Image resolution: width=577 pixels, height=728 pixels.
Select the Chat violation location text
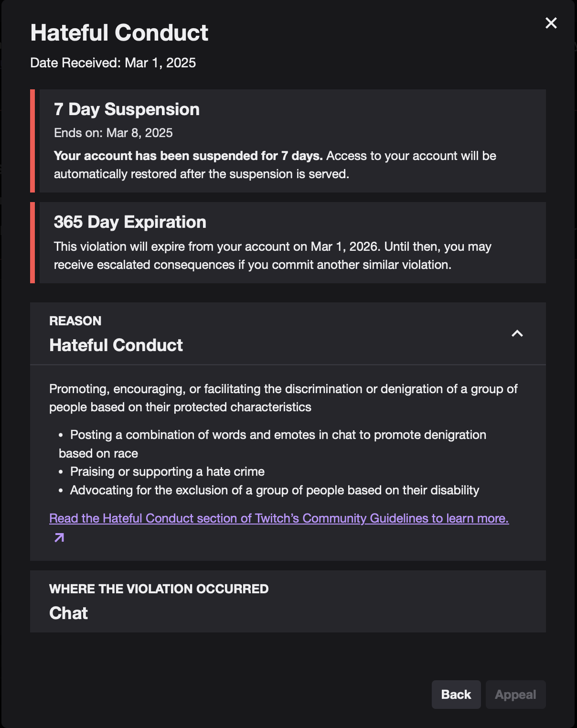click(x=69, y=613)
